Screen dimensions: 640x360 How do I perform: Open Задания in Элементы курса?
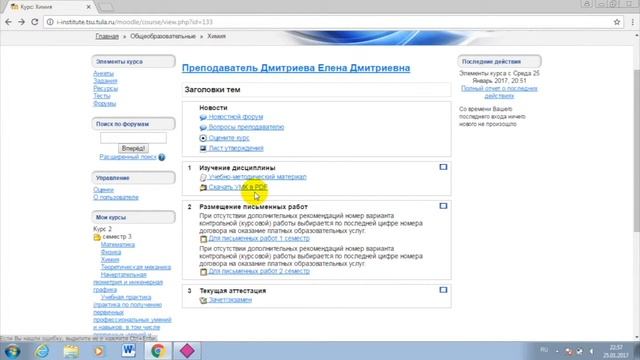click(105, 81)
